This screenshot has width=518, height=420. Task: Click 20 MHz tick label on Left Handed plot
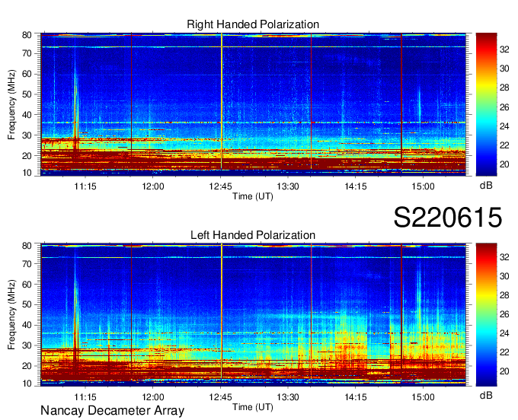tap(27, 366)
